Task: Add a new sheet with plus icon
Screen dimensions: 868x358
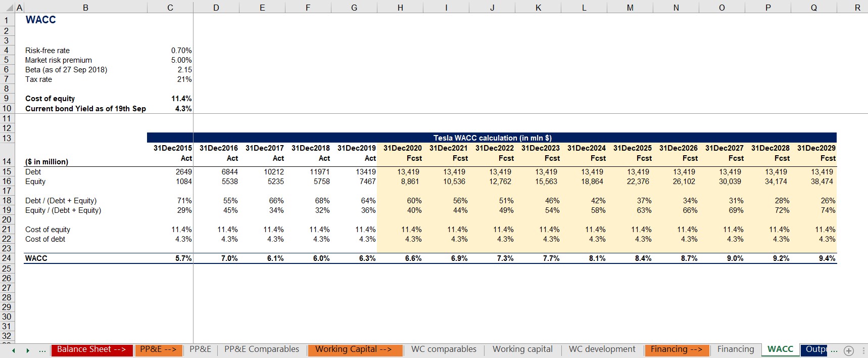Action: click(849, 350)
